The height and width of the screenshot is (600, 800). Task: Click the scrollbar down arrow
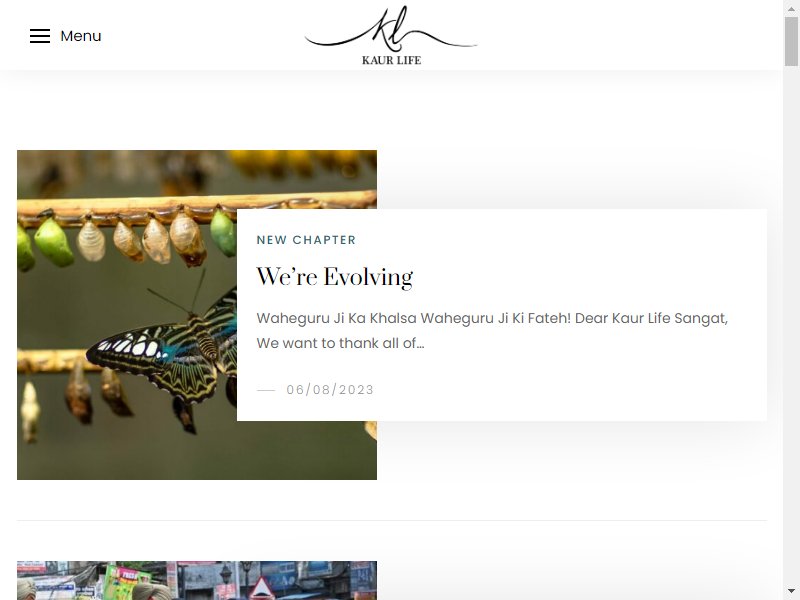[791, 592]
